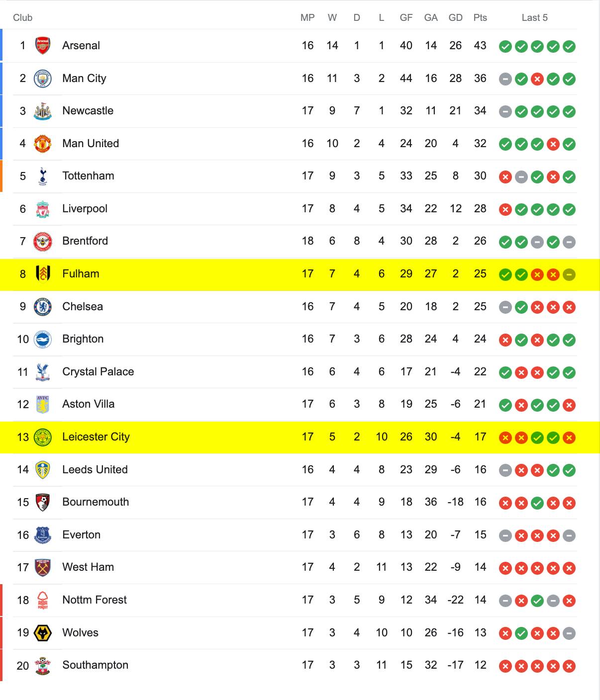Click the Tottenham cockerel logo

tap(43, 176)
